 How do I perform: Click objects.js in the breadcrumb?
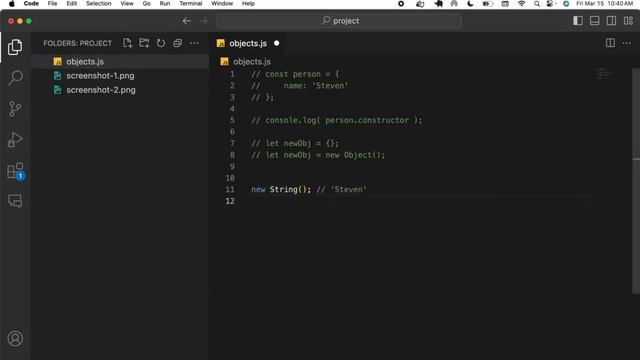click(251, 62)
